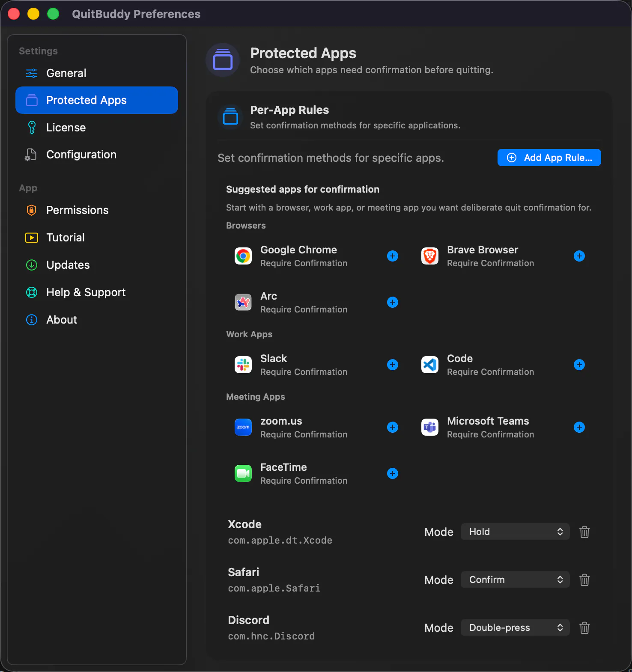Open the License section
This screenshot has width=632, height=672.
pos(97,128)
